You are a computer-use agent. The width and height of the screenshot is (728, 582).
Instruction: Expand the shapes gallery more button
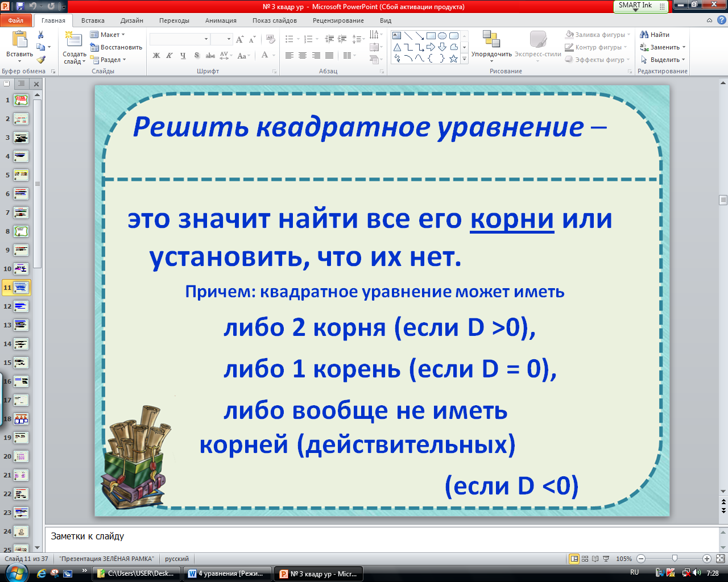click(x=464, y=59)
